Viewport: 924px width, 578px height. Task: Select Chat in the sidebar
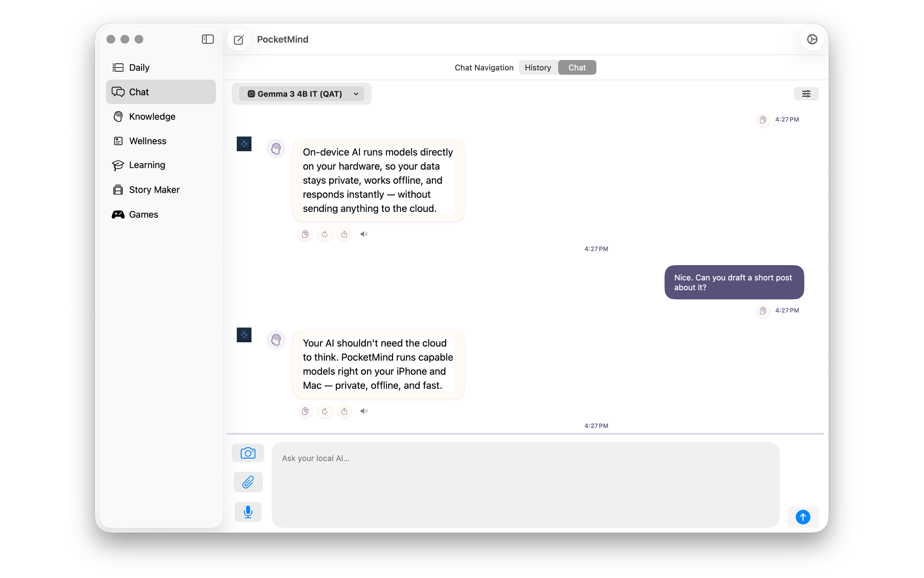tap(161, 92)
